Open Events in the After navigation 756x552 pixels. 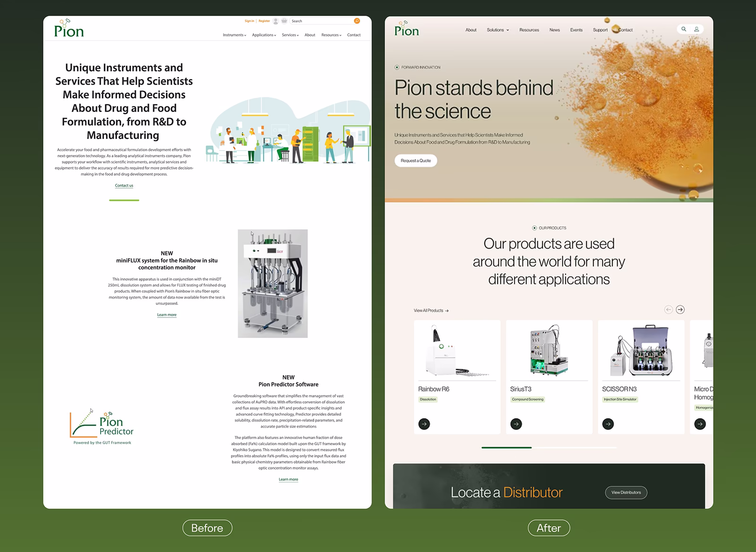576,30
